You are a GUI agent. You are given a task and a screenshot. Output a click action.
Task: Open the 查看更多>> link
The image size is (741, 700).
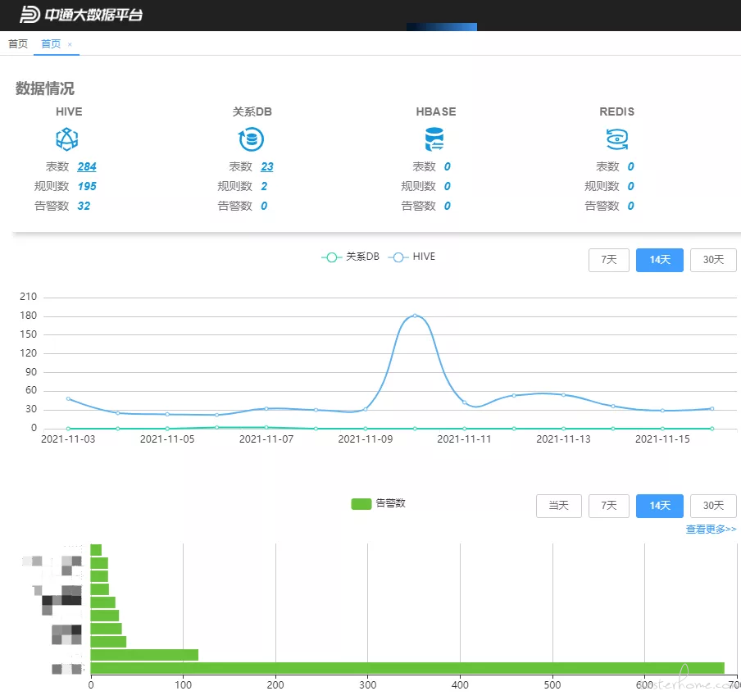tap(711, 530)
